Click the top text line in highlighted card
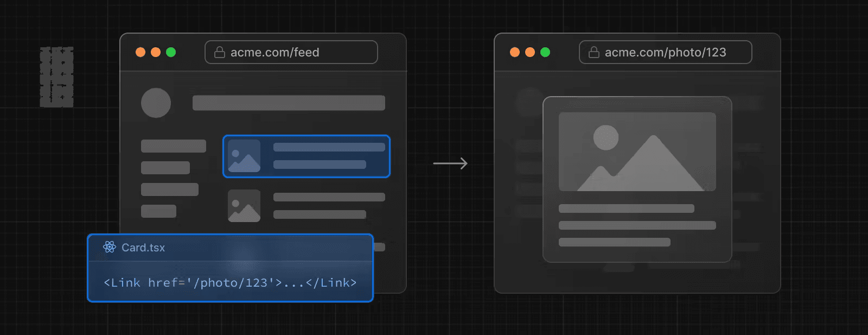The height and width of the screenshot is (335, 868). [329, 147]
